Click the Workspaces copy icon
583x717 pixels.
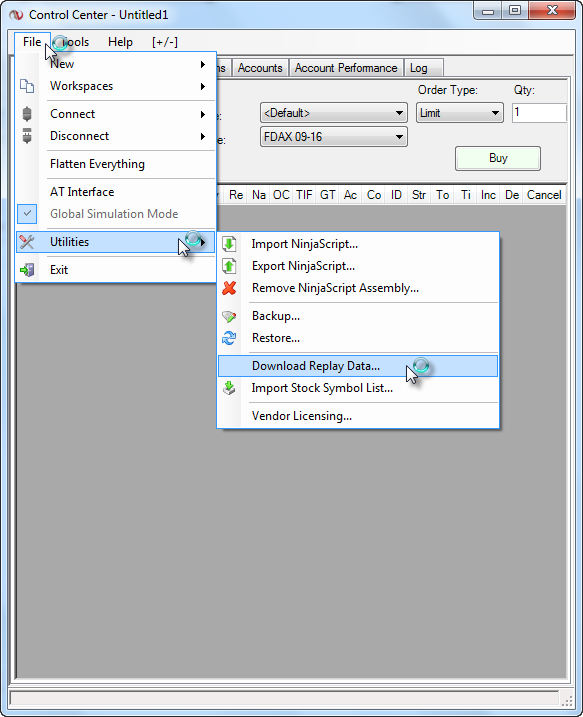[27, 86]
